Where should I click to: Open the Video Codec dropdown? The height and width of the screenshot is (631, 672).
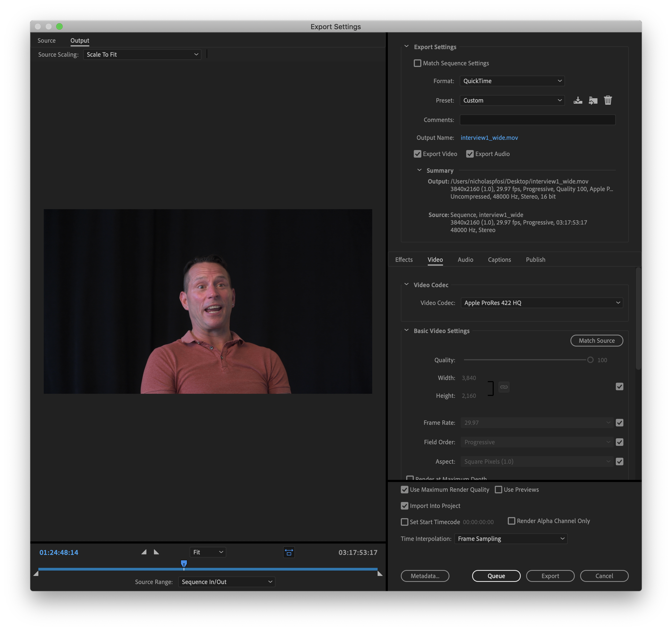542,303
